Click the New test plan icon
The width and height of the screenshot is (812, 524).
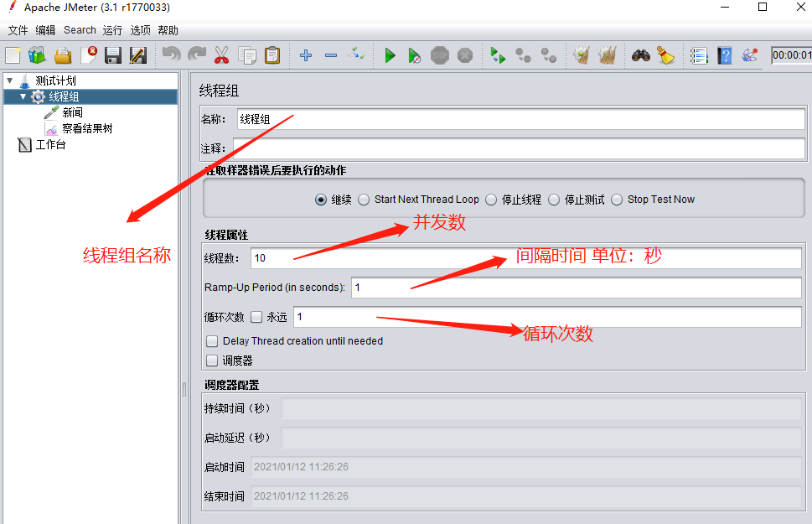13,55
